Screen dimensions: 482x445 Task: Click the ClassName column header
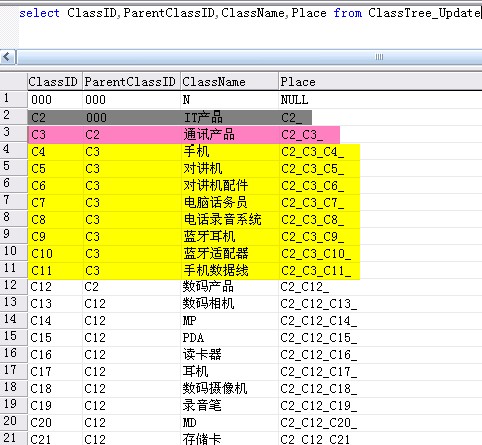pos(229,82)
